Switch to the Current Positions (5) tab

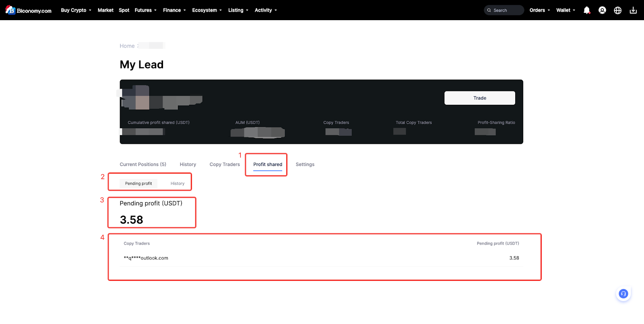point(143,164)
